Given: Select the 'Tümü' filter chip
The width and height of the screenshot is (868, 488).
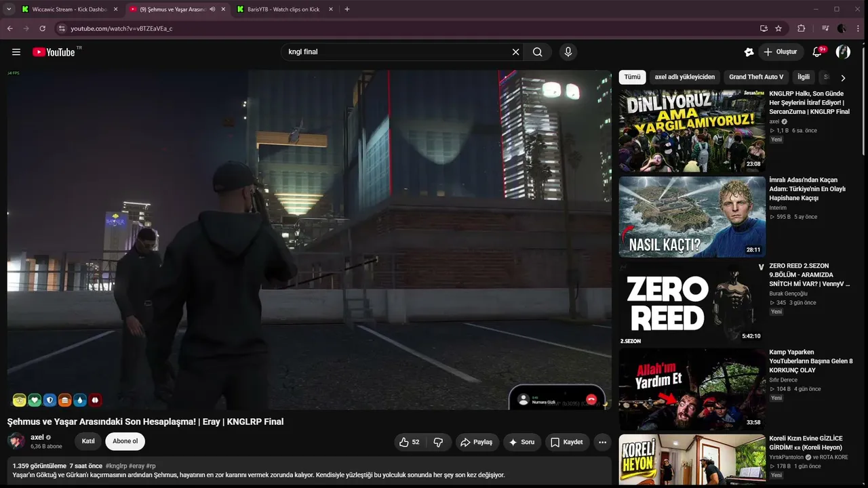Looking at the screenshot, I should coord(632,77).
